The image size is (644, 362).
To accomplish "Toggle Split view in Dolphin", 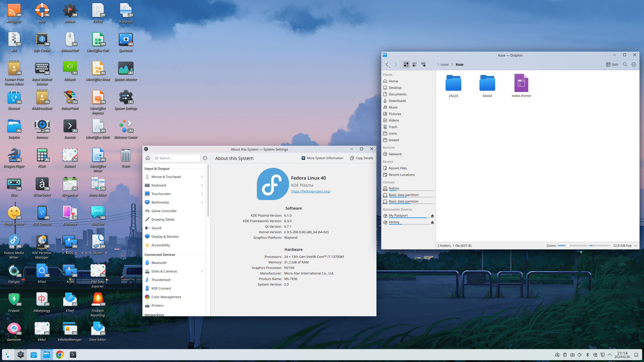I will (612, 64).
